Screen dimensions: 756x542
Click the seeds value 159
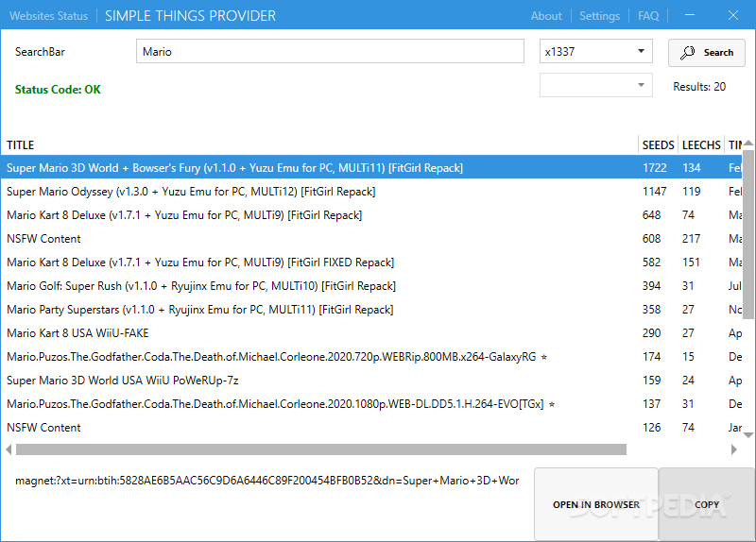651,381
